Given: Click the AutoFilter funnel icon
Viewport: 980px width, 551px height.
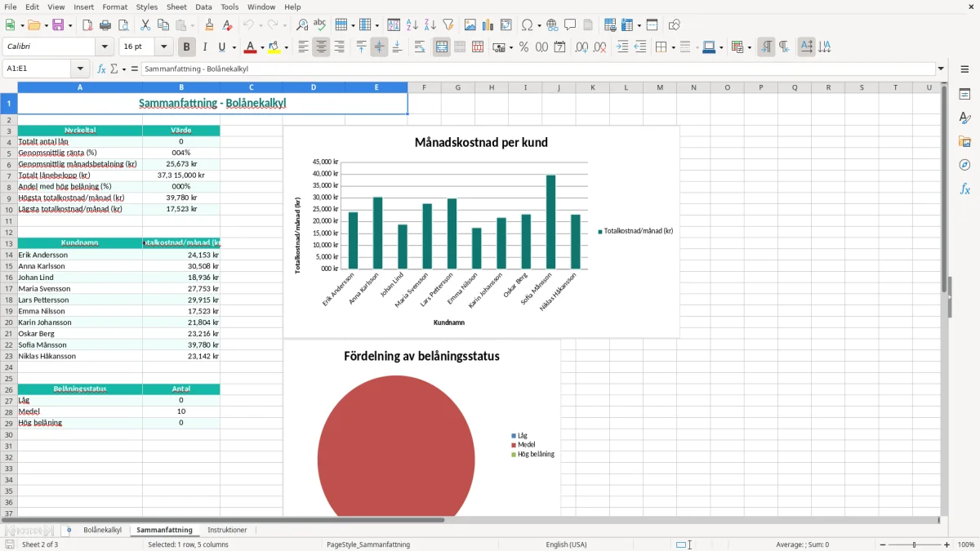Looking at the screenshot, I should (x=448, y=25).
